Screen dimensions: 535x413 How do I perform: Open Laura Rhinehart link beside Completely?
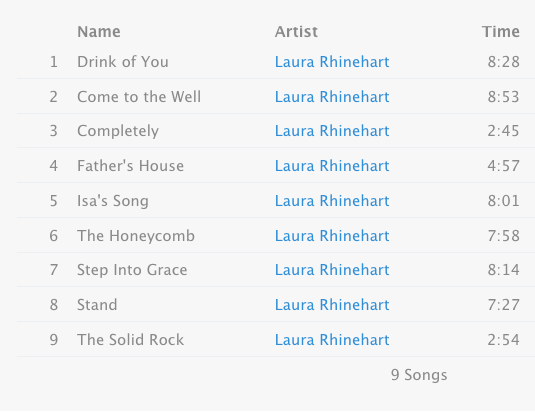pos(332,131)
